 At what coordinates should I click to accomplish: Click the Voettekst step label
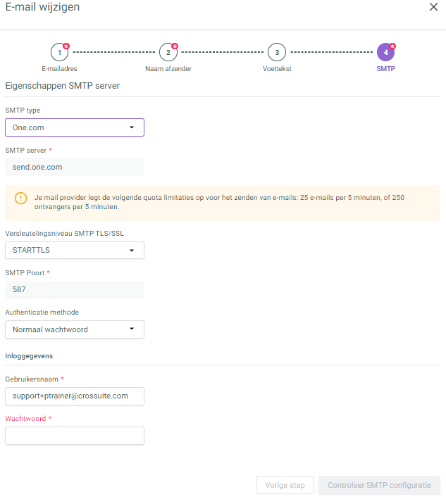pos(277,69)
